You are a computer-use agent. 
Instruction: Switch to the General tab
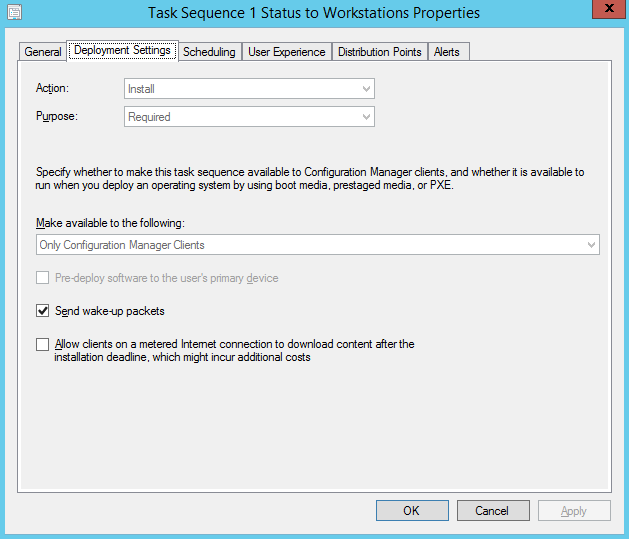click(x=43, y=52)
